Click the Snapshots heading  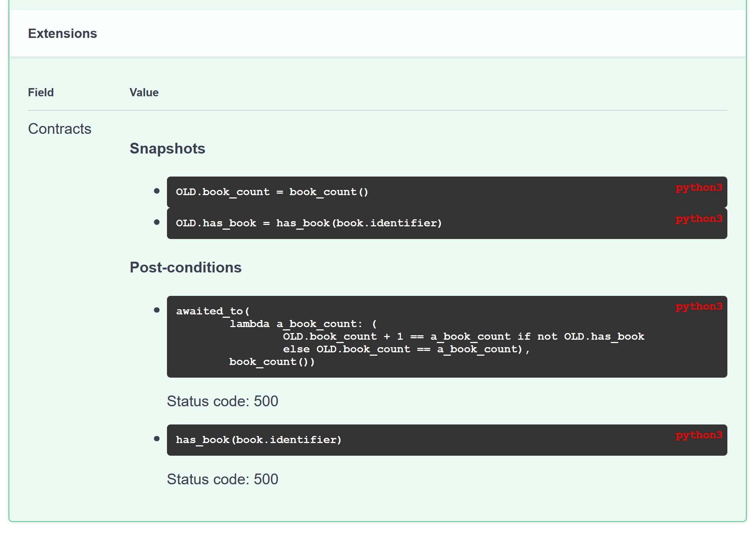pyautogui.click(x=167, y=148)
